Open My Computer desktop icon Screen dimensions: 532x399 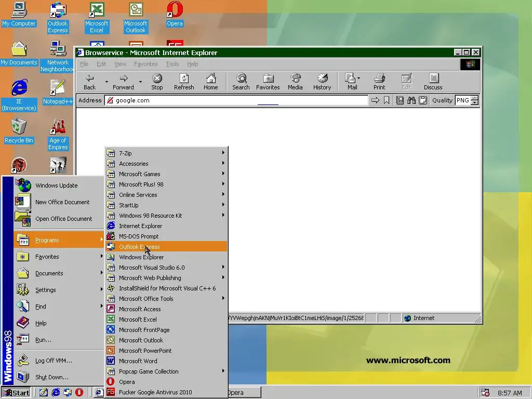(19, 15)
